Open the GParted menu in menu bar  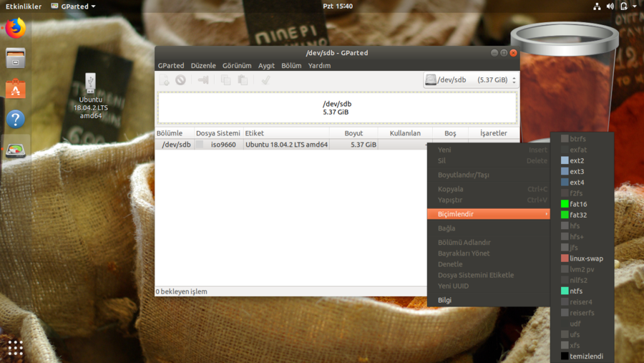[171, 66]
